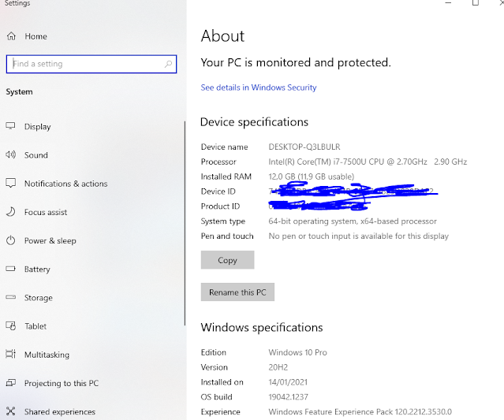Image resolution: width=504 pixels, height=420 pixels.
Task: Click the Device specifications heading
Action: point(254,122)
